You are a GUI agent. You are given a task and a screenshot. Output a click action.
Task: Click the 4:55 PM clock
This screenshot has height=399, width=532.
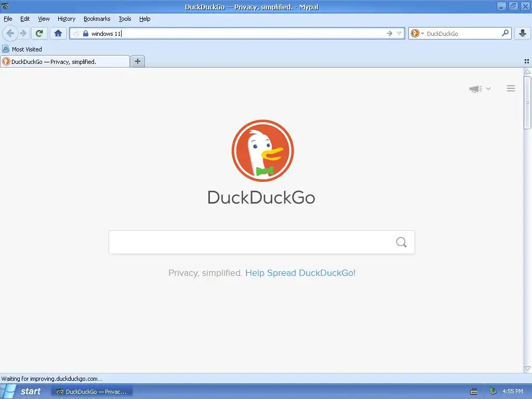coord(513,391)
